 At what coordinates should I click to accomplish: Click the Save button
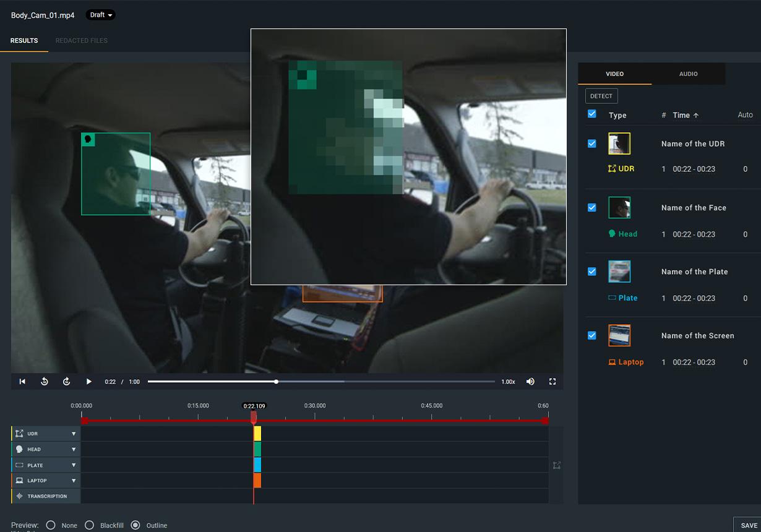coord(749,525)
